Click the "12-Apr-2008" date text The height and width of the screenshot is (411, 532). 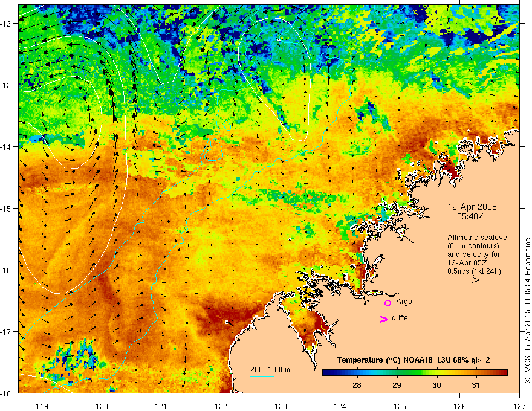coord(472,207)
